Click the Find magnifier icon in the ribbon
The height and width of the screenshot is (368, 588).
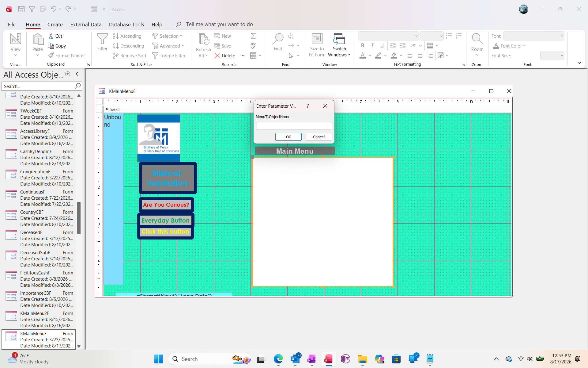(278, 39)
